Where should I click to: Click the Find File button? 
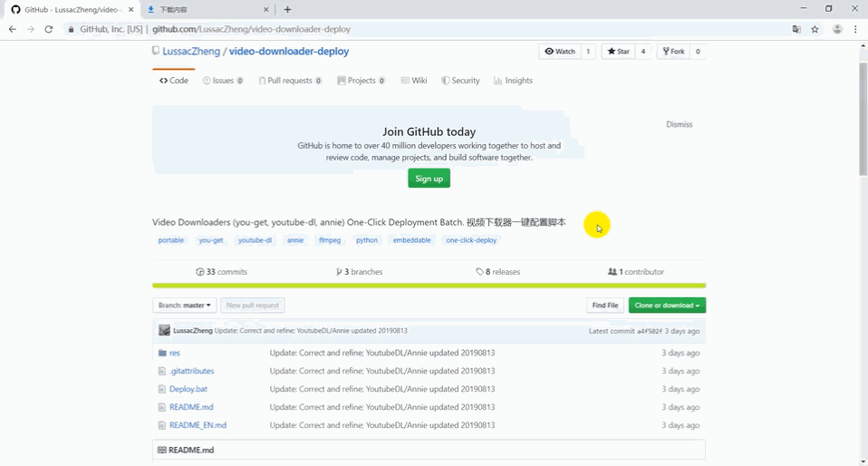(x=605, y=306)
